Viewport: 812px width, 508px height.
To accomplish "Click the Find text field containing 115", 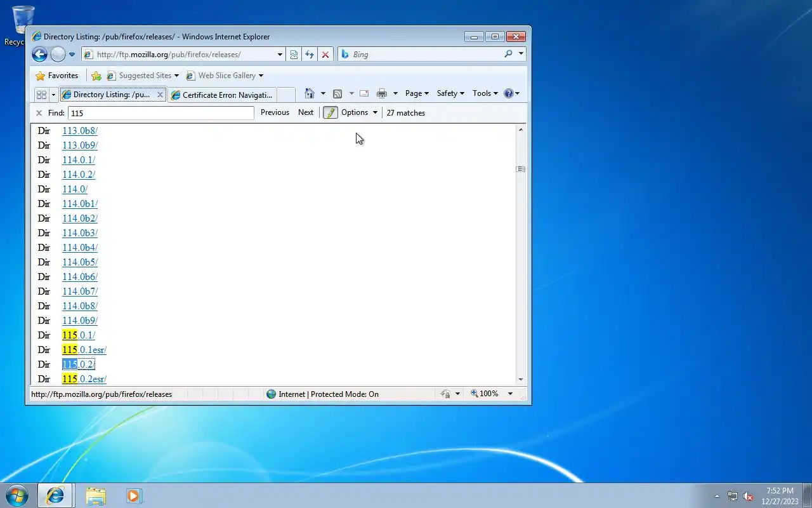I will coord(160,113).
